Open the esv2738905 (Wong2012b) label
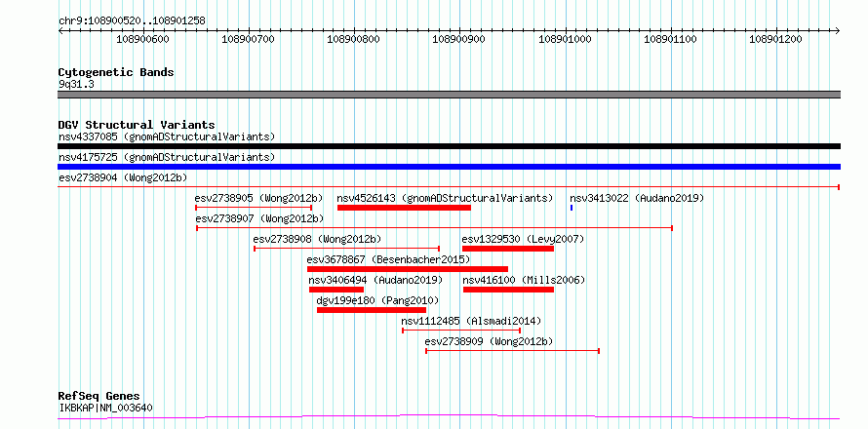 (x=258, y=198)
